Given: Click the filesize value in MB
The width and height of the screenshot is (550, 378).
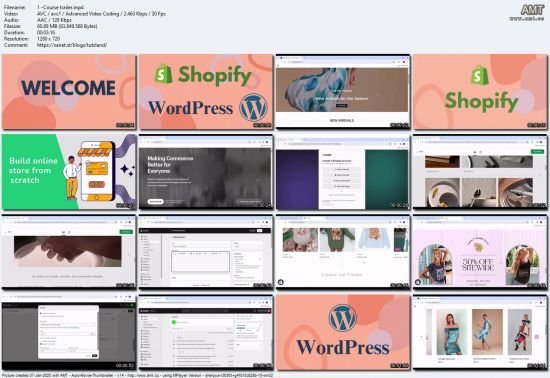Looking at the screenshot, I should [x=67, y=26].
